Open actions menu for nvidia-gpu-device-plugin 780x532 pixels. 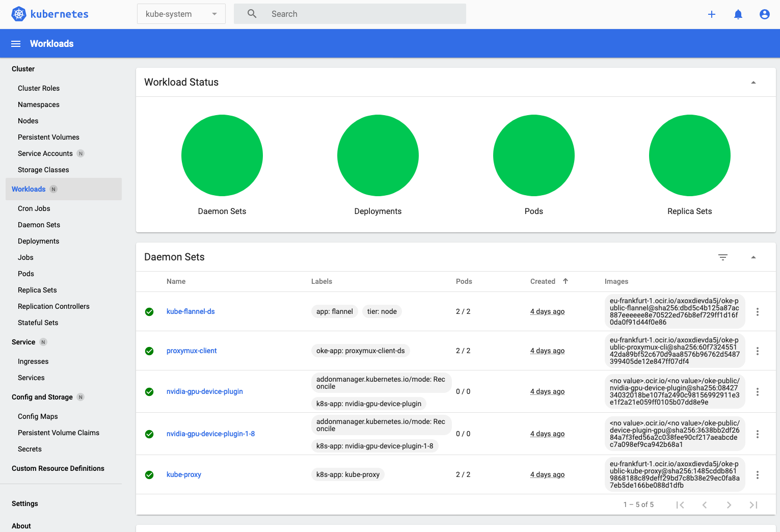[x=758, y=391]
